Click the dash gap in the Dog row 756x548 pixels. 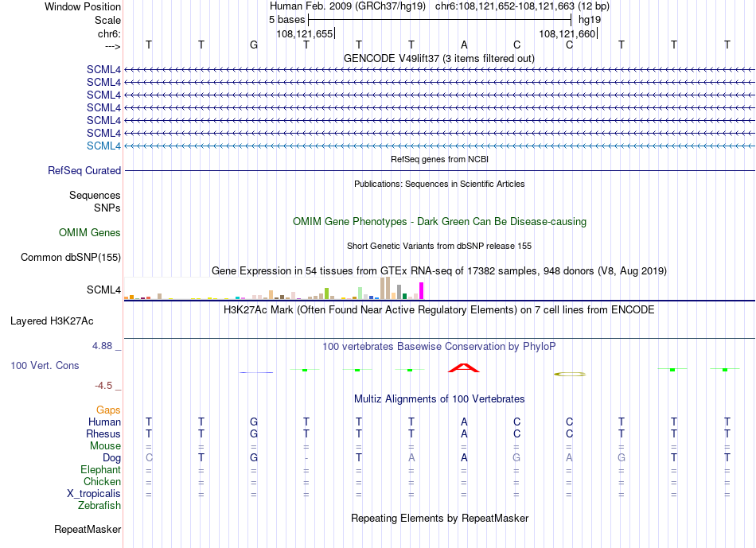pyautogui.click(x=306, y=458)
